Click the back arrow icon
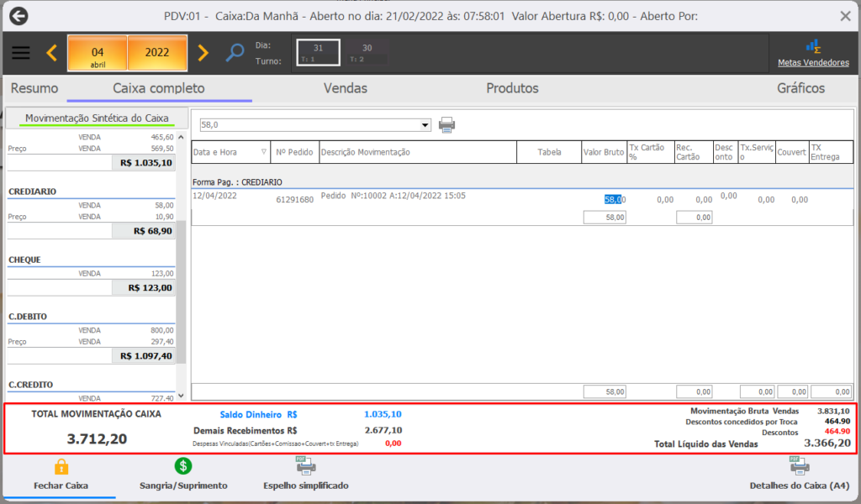Image resolution: width=861 pixels, height=504 pixels. [x=18, y=16]
